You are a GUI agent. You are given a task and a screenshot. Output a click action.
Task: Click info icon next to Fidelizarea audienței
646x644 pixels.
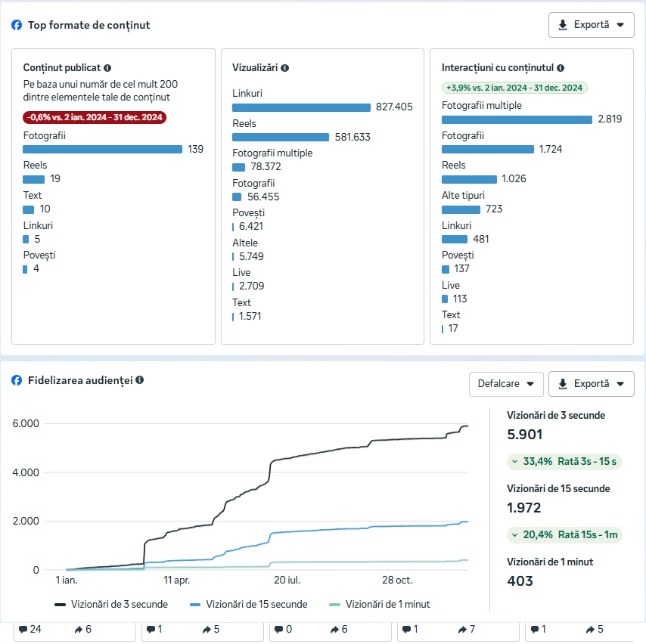[140, 380]
